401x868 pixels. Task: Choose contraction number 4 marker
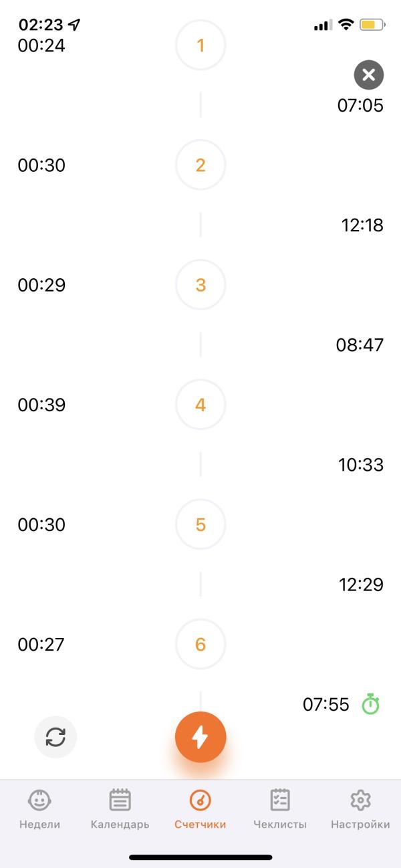200,405
